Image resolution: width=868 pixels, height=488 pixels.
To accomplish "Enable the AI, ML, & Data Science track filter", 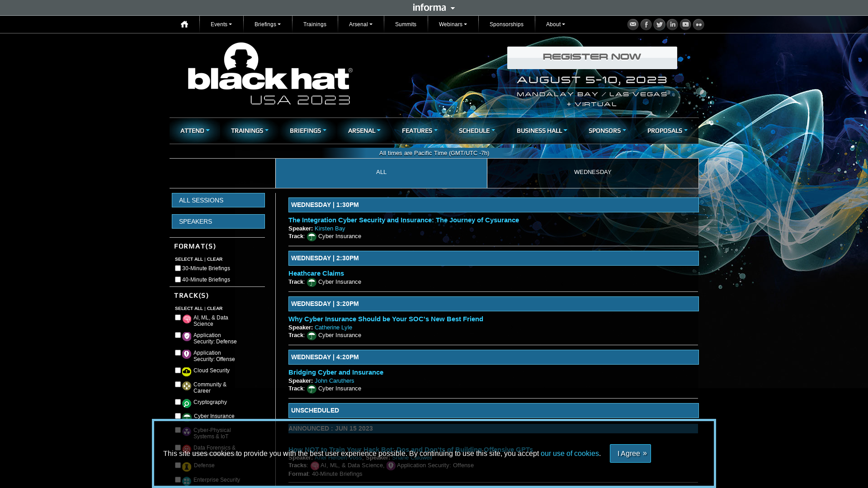I will pos(178,318).
